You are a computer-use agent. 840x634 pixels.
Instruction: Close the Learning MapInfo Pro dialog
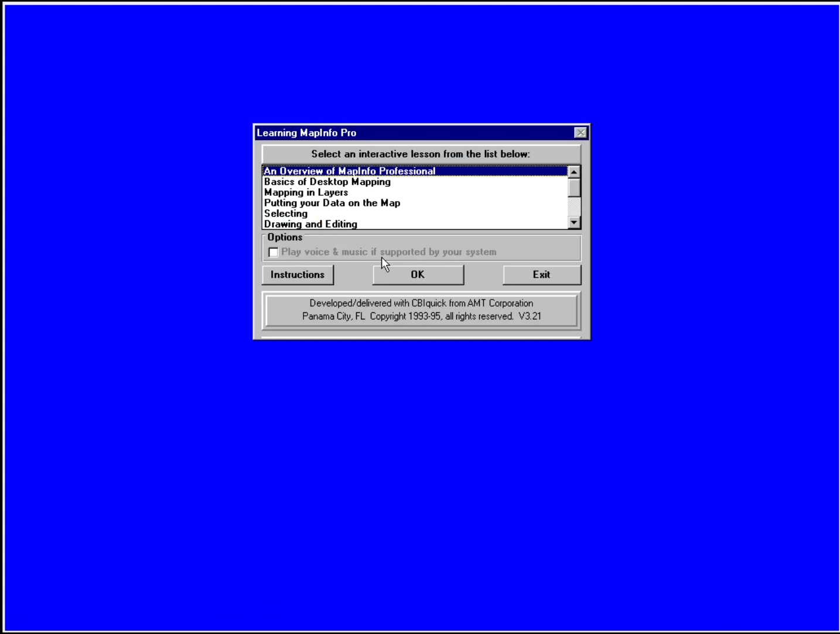tap(581, 133)
